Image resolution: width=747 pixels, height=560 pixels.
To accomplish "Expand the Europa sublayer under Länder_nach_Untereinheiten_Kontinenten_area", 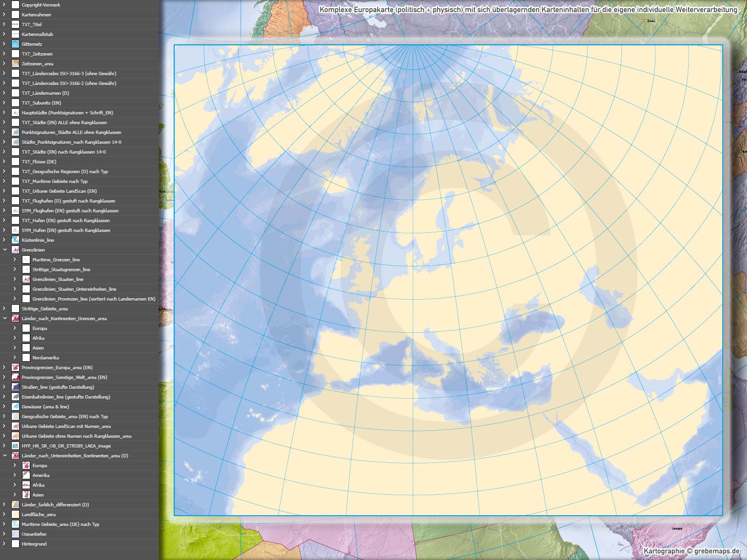I will point(15,465).
